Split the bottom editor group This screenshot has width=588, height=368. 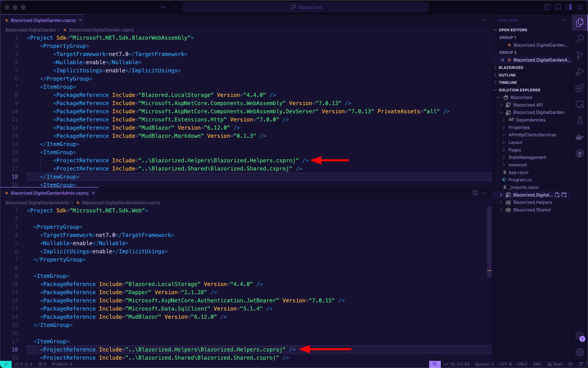tap(475, 193)
